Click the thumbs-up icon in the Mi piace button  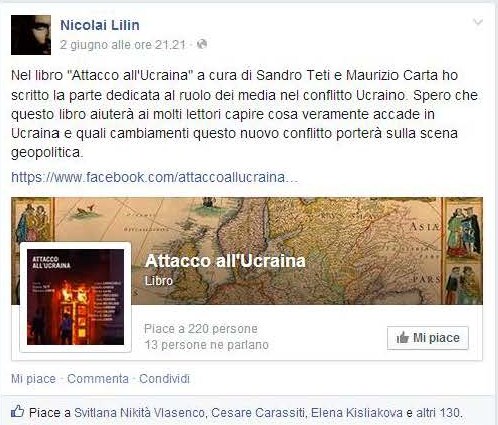pos(402,338)
